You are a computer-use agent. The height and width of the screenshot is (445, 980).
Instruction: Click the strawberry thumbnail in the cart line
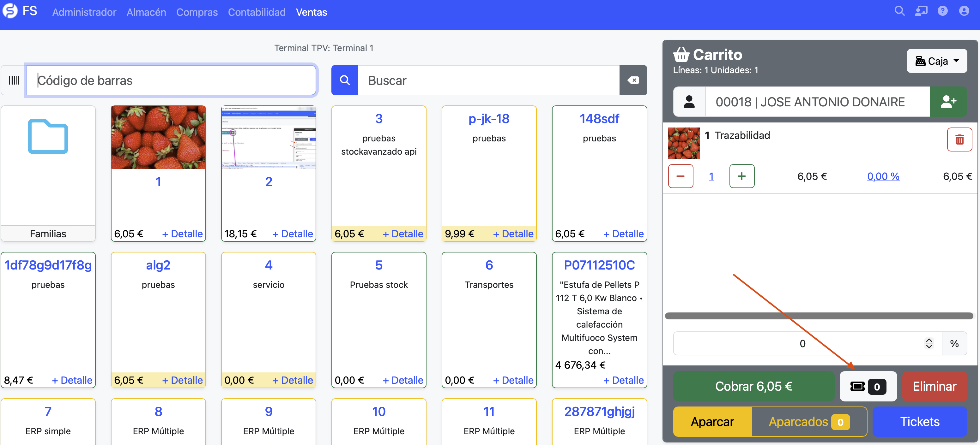coord(684,143)
